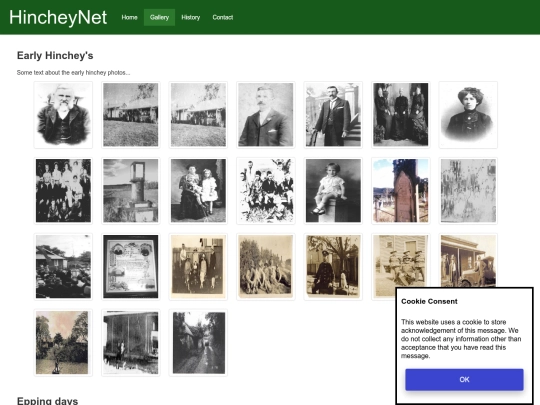The width and height of the screenshot is (540, 405).
Task: Open the Home page link
Action: pos(129,17)
